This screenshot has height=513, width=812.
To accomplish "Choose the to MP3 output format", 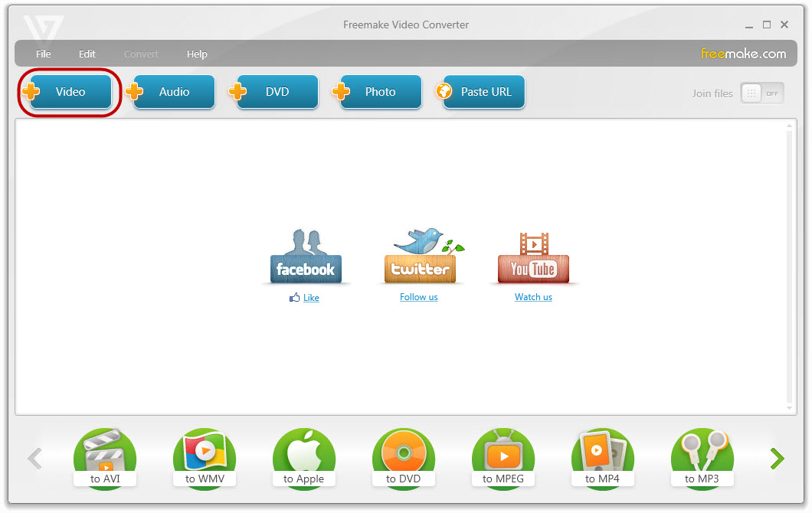I will (702, 458).
